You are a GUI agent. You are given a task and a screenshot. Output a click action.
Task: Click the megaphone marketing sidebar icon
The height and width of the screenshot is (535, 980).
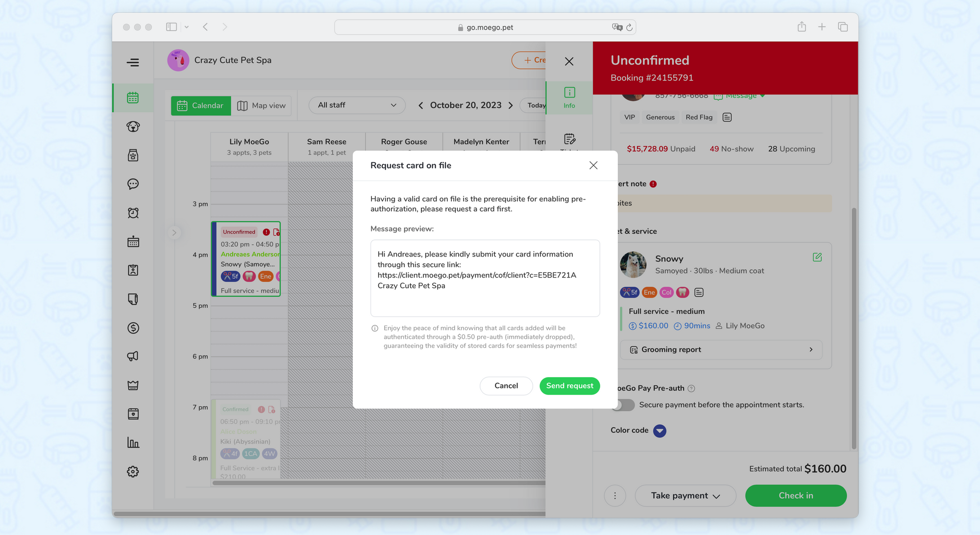(x=133, y=357)
